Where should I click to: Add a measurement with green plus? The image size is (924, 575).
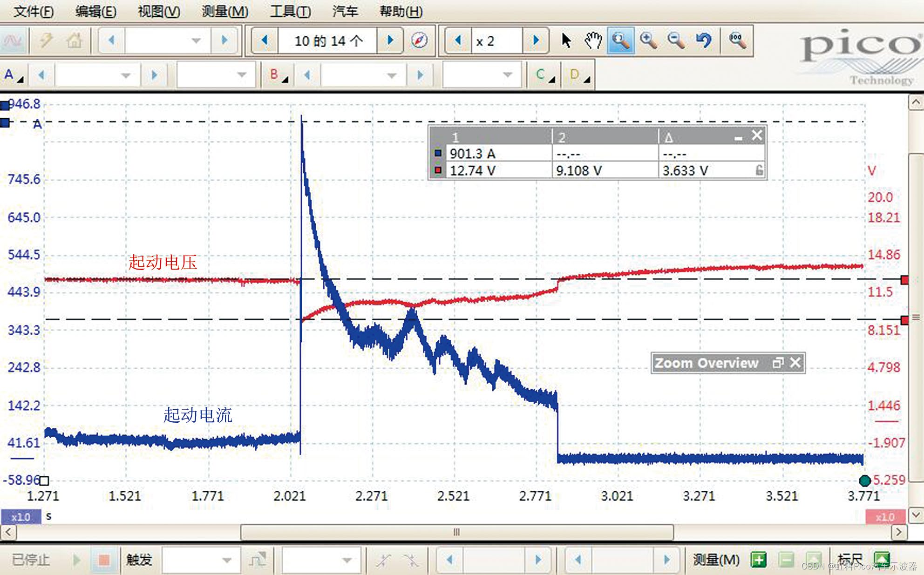click(x=759, y=560)
